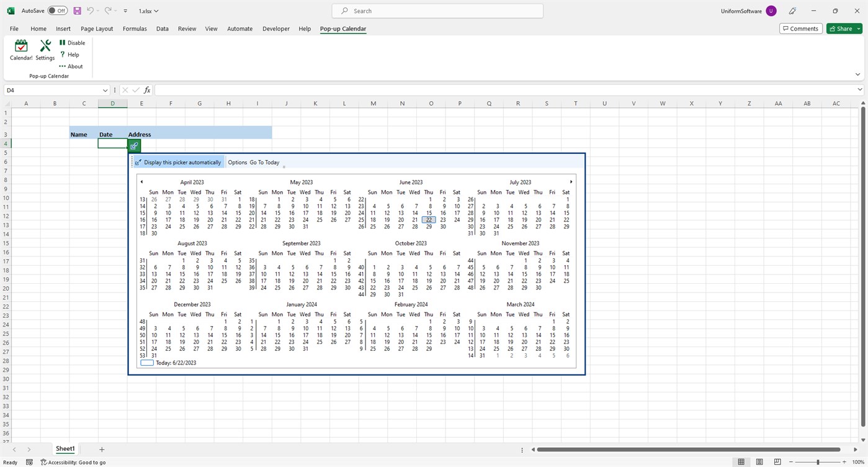
Task: Open the Name Box dropdown
Action: click(105, 90)
